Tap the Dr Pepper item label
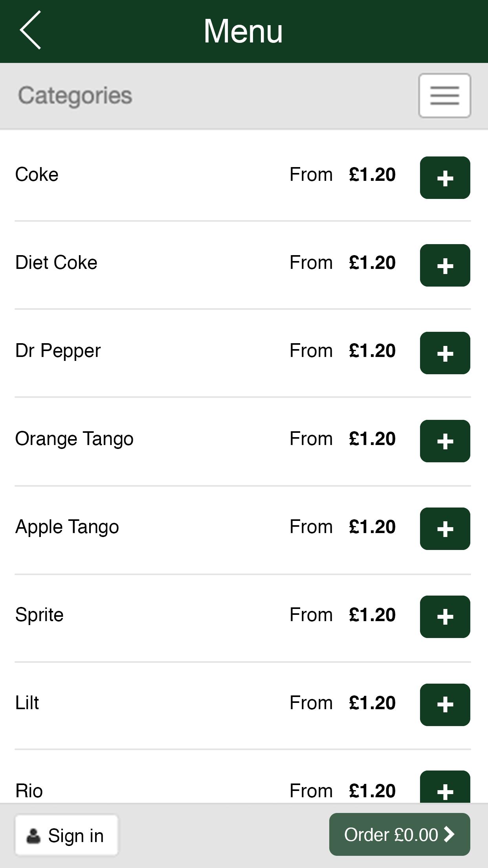 pyautogui.click(x=58, y=351)
